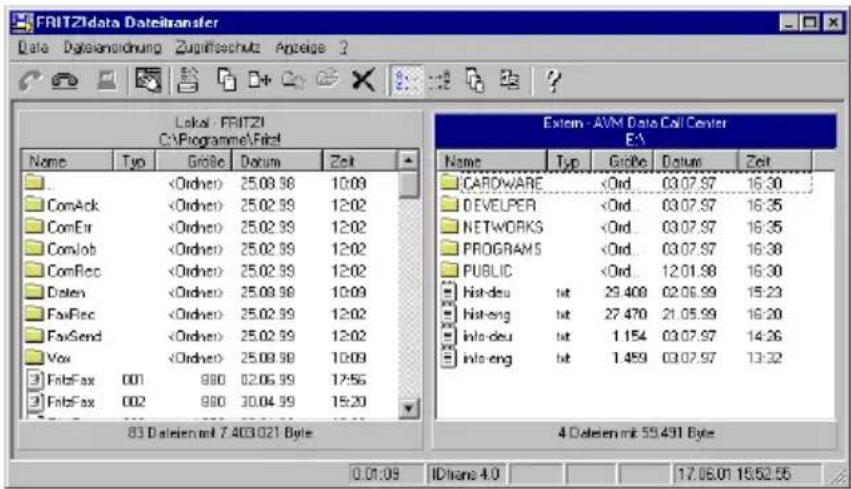This screenshot has width=851, height=489.
Task: Sort extern panel by Datum column
Action: tap(696, 161)
